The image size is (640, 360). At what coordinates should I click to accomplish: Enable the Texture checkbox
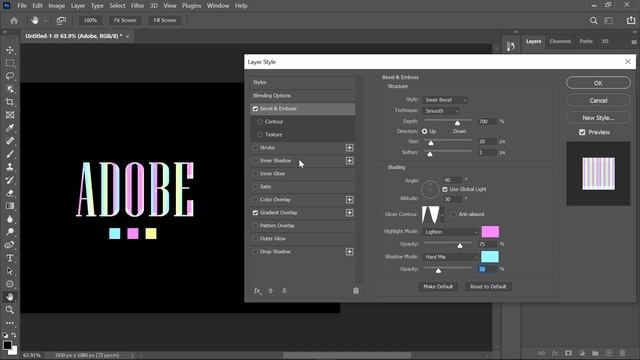(260, 135)
